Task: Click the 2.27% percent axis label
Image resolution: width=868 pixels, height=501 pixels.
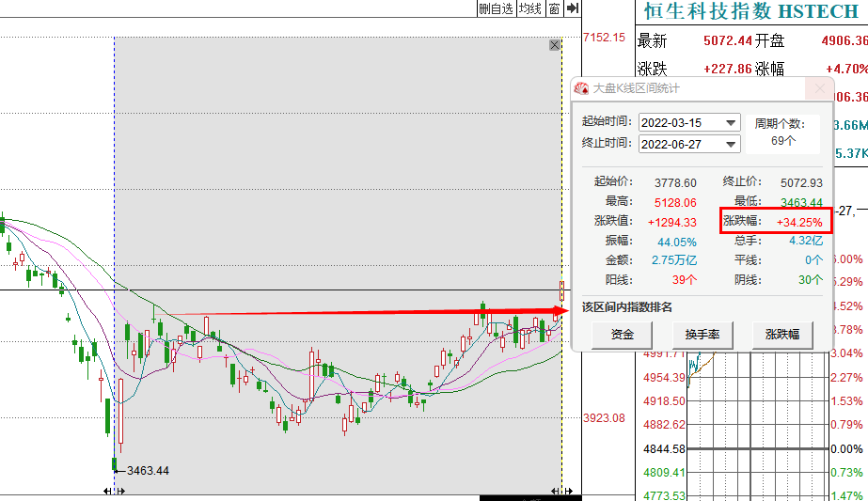Action: coord(847,378)
